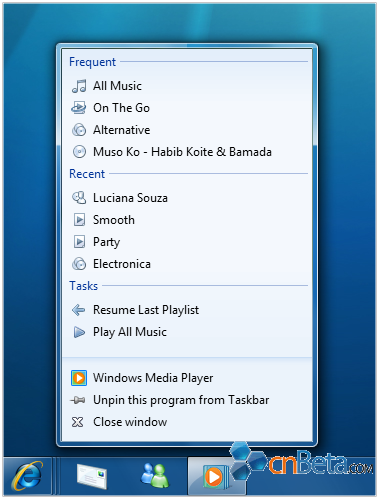Click the X icon beside Close window

coord(77,422)
